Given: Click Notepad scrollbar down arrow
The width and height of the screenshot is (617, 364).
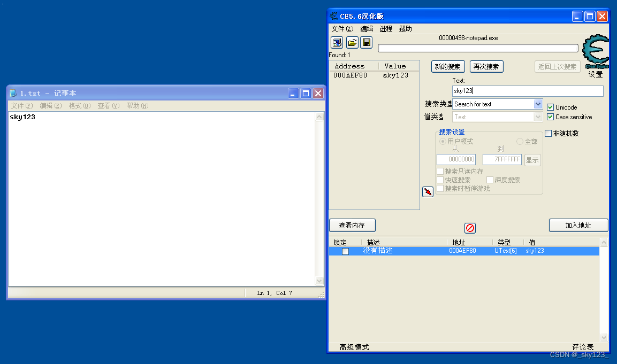Looking at the screenshot, I should tap(319, 281).
